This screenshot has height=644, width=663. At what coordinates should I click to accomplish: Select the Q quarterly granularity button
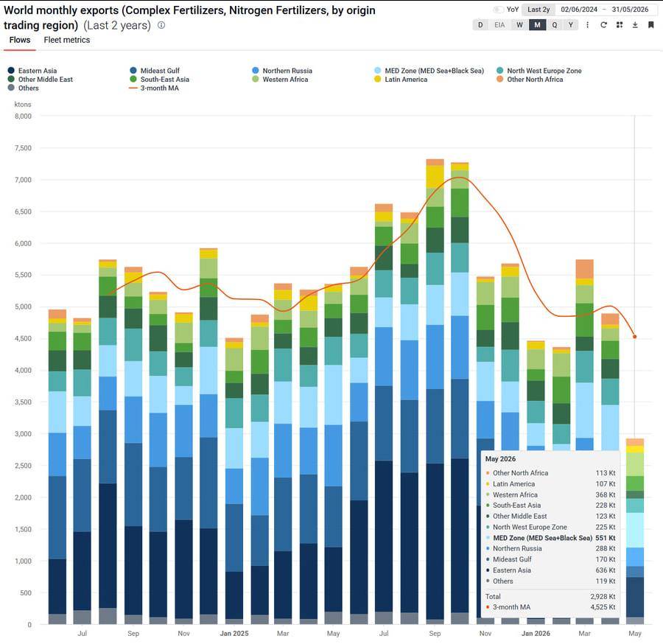coord(554,25)
